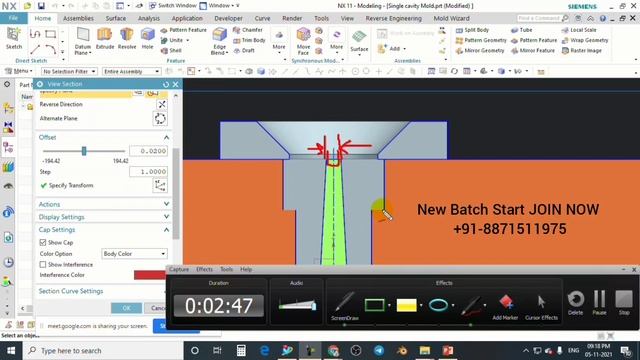Enable the Show Interference checkbox

point(43,264)
